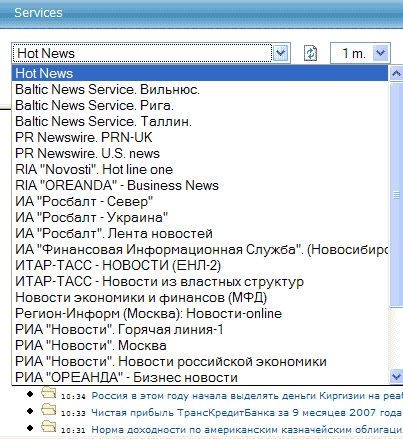Image resolution: width=403 pixels, height=439 pixels.
Task: Open folder icon beside 10:31 news item
Action: (x=49, y=427)
